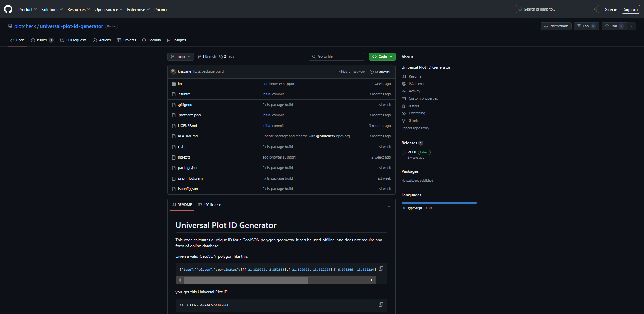Expand the Solutions dropdown
The width and height of the screenshot is (644, 314).
52,10
